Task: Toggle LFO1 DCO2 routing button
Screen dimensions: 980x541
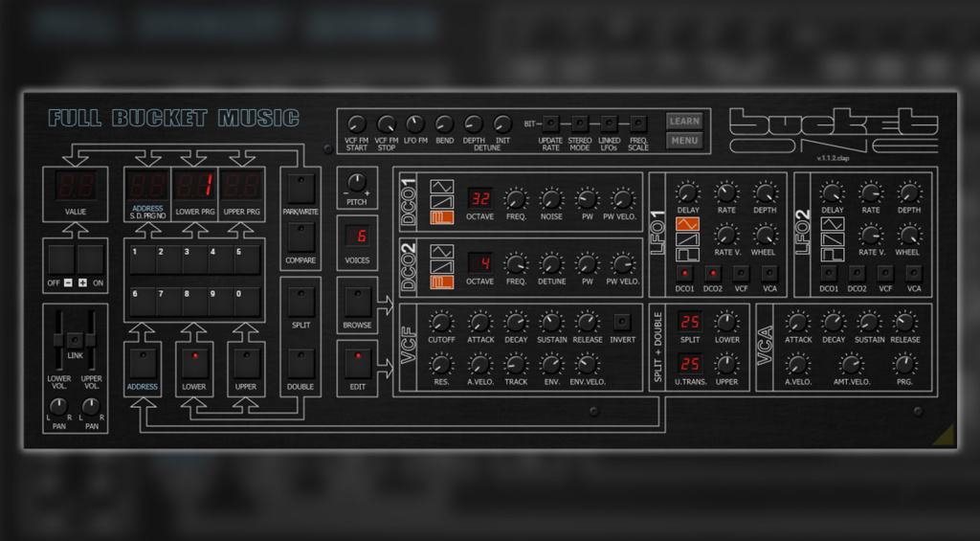Action: [x=712, y=273]
